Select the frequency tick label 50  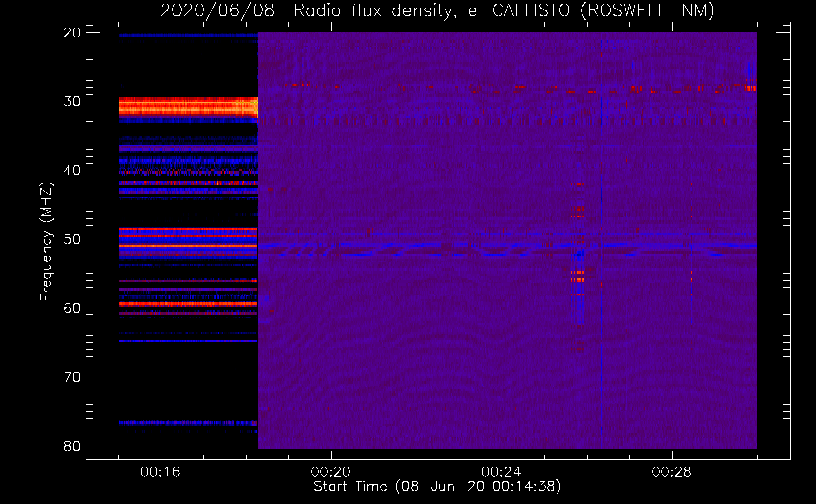pyautogui.click(x=72, y=239)
